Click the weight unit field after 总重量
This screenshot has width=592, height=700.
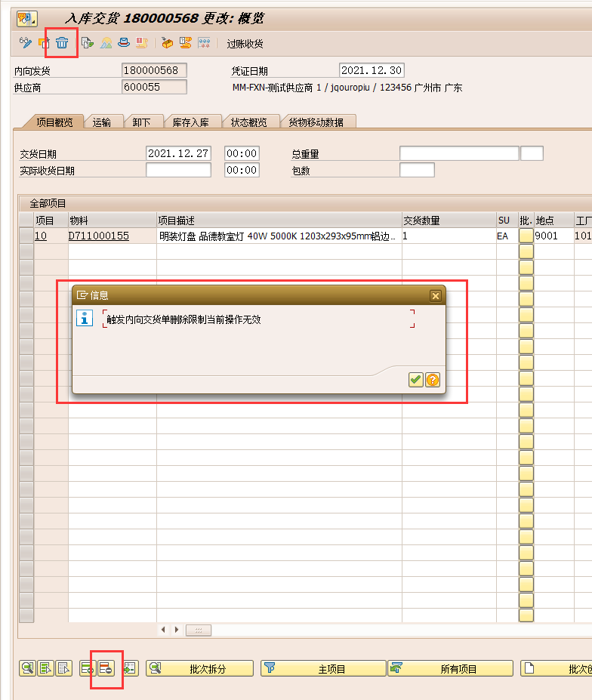(532, 153)
